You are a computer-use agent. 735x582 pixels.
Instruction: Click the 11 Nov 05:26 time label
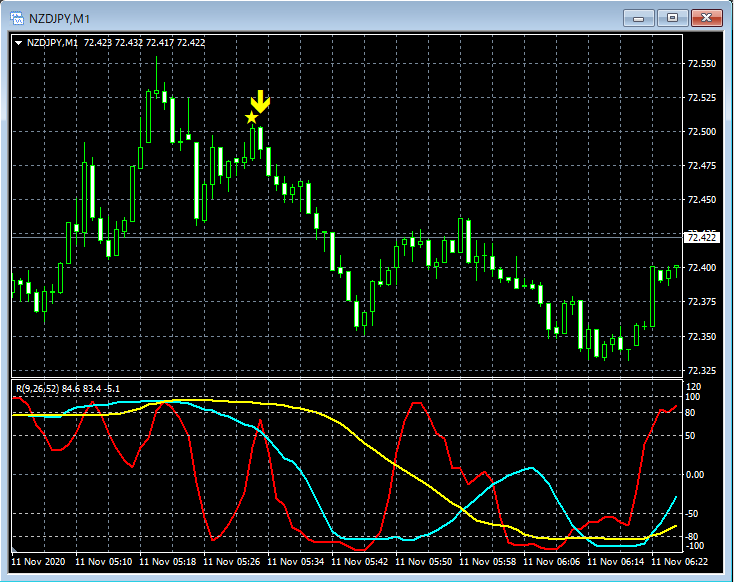(232, 561)
